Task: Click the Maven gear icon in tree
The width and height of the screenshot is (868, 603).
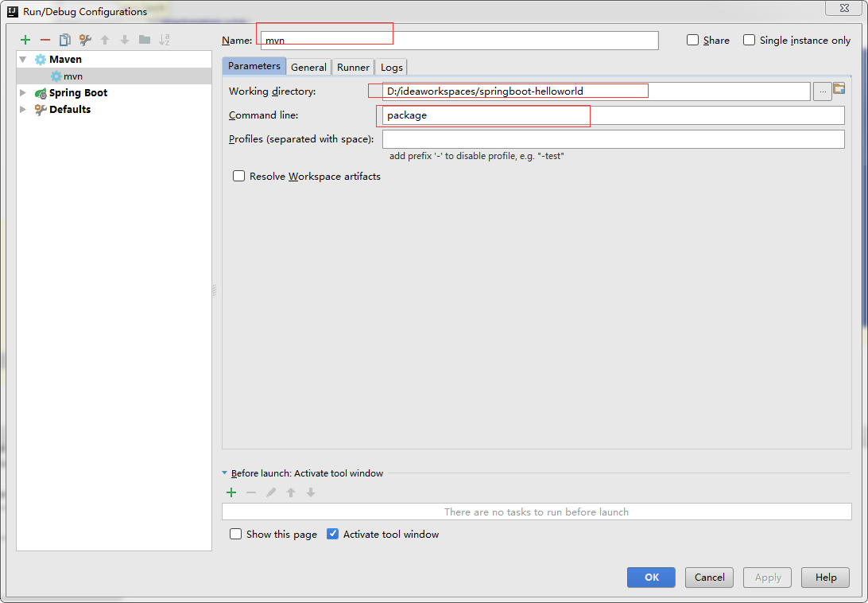Action: tap(41, 60)
